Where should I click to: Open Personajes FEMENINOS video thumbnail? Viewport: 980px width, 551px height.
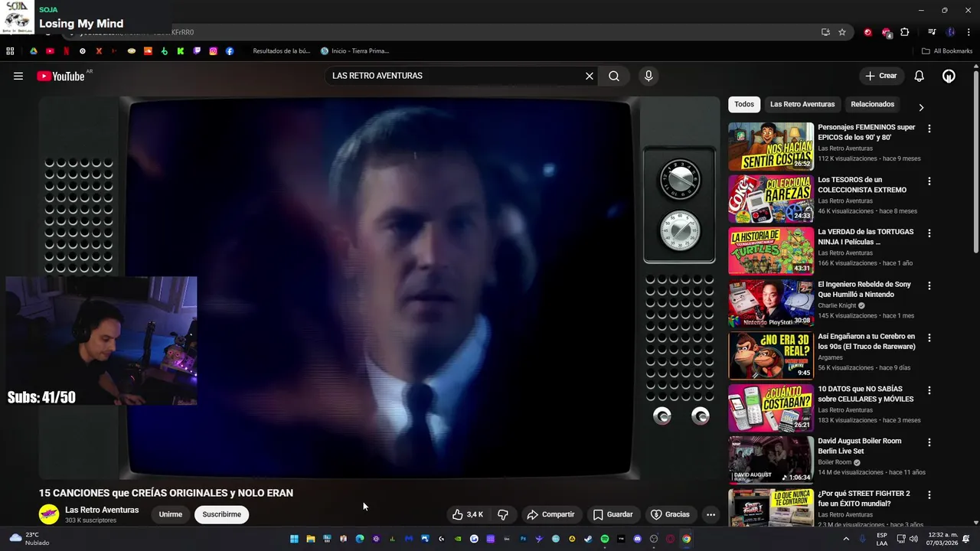[770, 146]
